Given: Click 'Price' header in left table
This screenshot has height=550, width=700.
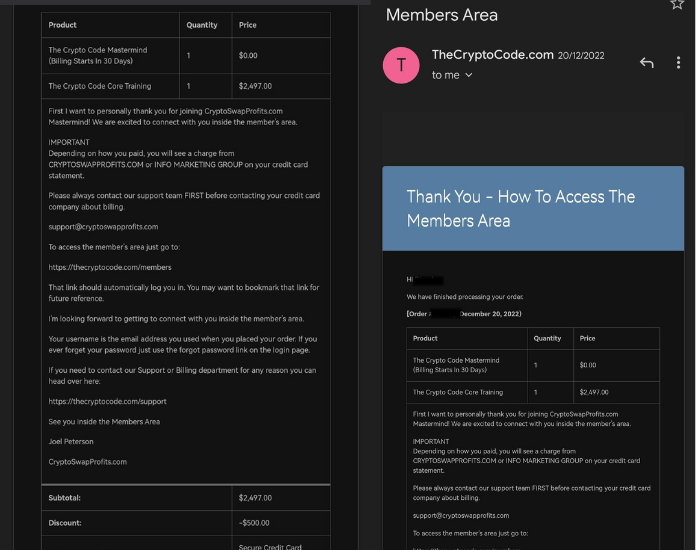Looking at the screenshot, I should click(247, 25).
